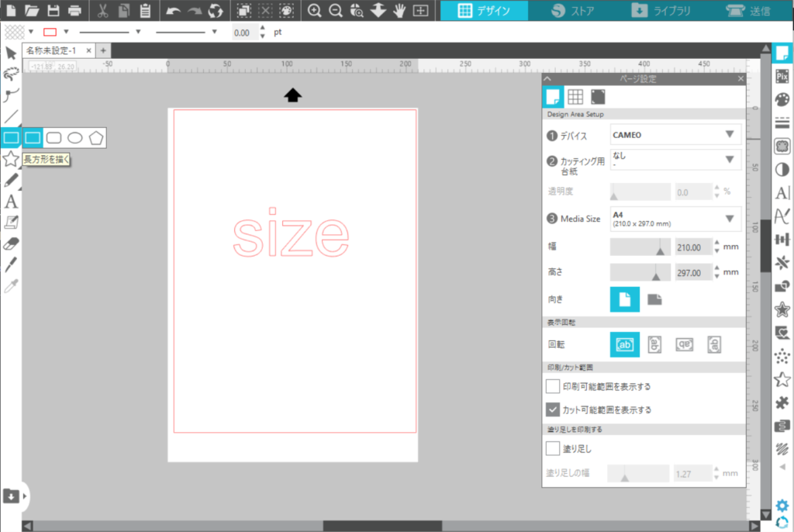Increase the 高さ height value
The height and width of the screenshot is (532, 794).
(716, 268)
